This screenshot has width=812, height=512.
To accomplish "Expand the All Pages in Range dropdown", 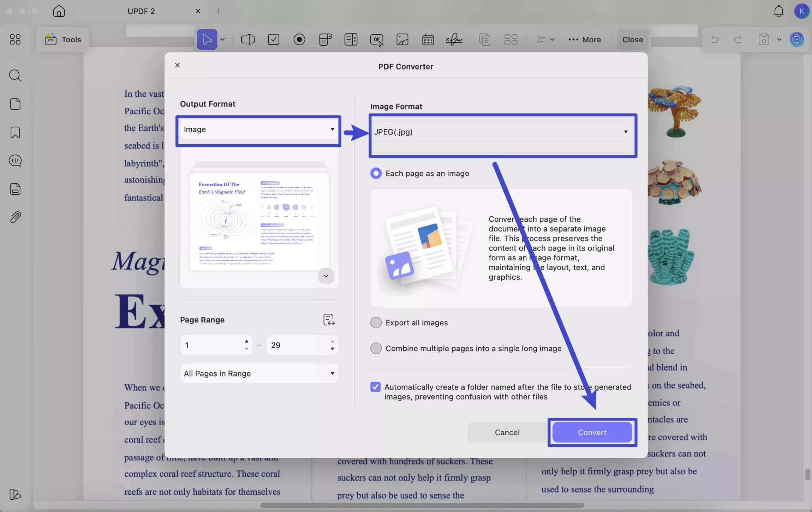I will point(259,373).
